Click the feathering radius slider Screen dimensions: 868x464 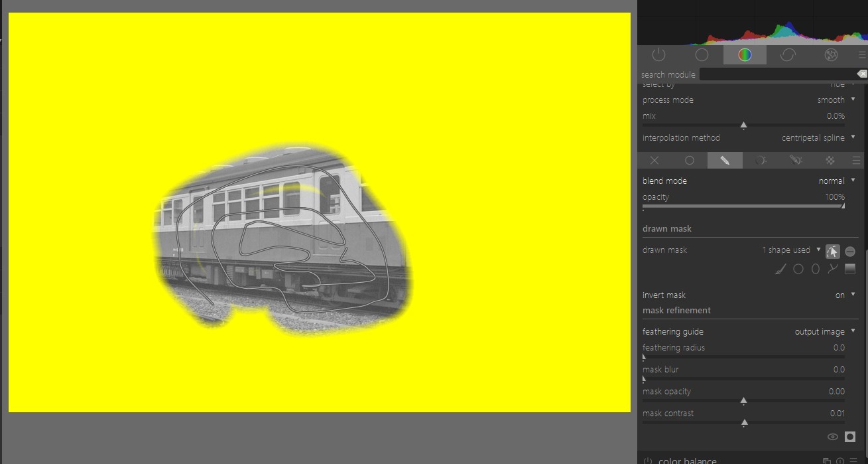(x=743, y=357)
